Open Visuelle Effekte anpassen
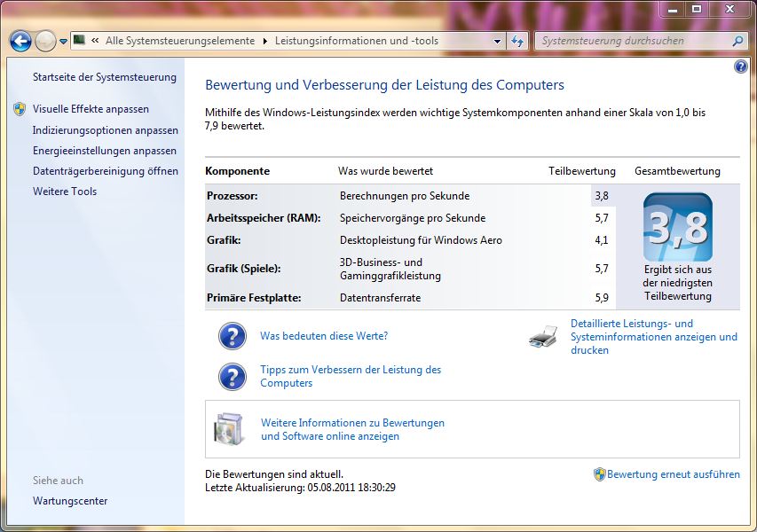This screenshot has height=532, width=757. tap(91, 109)
